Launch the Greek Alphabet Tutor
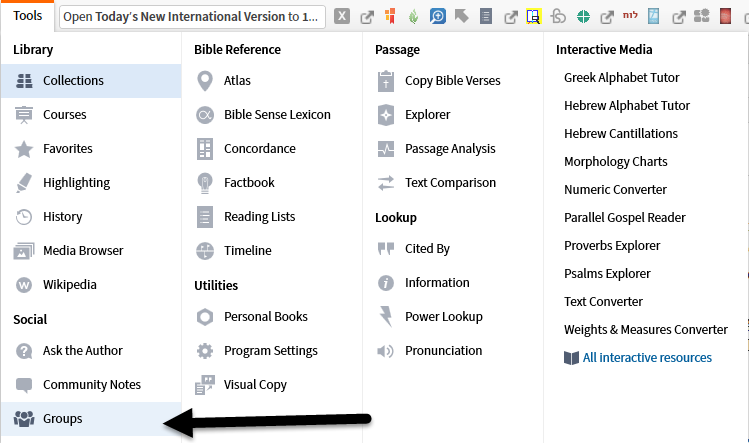749x443 pixels. coord(620,77)
